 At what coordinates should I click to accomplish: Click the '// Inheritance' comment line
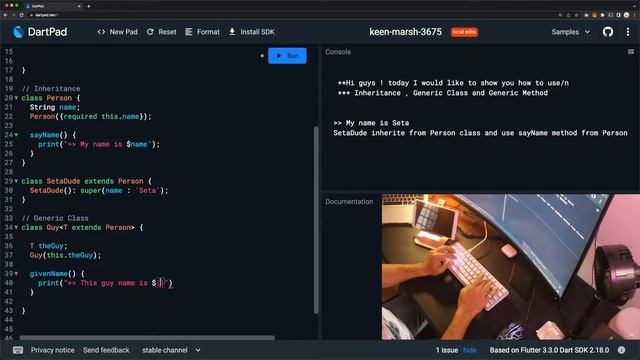click(51, 89)
